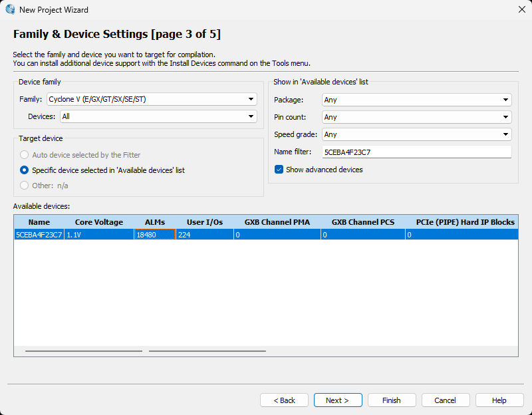Uncheck Show advanced devices checkbox
Image resolution: width=532 pixels, height=415 pixels.
(x=279, y=170)
